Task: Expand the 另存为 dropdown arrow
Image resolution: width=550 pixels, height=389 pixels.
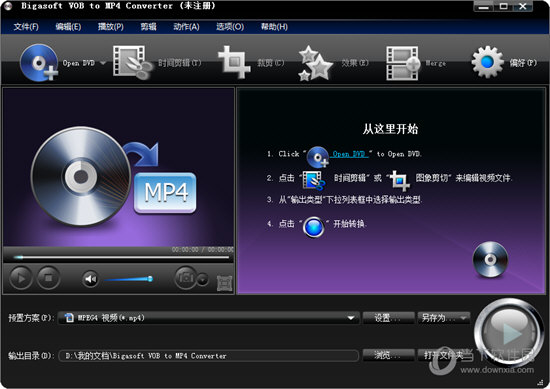Action: tap(464, 318)
